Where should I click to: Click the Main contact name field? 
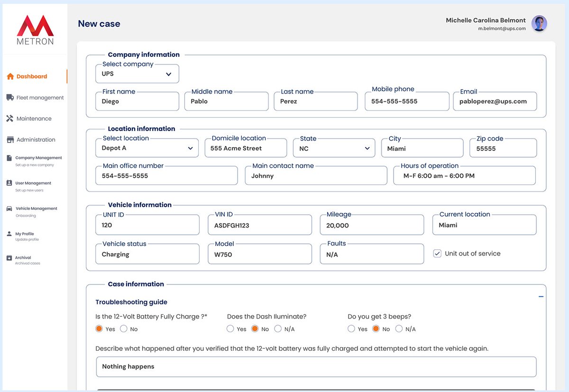pos(316,175)
